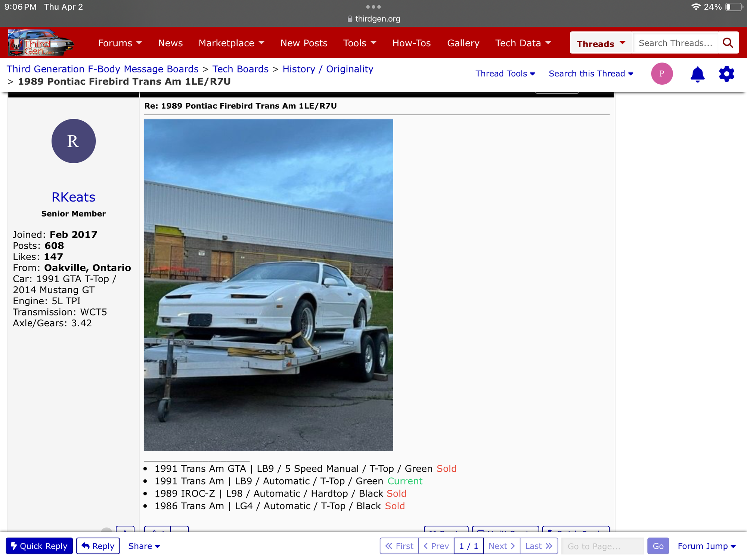Click the Search Threads input field

(x=675, y=43)
